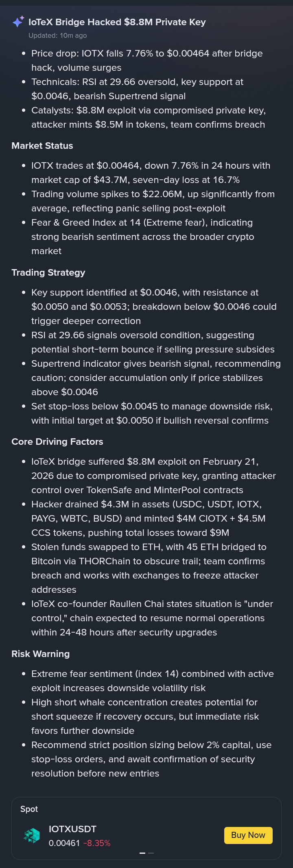Click the Market Status section heading
The image size is (293, 868).
point(42,146)
